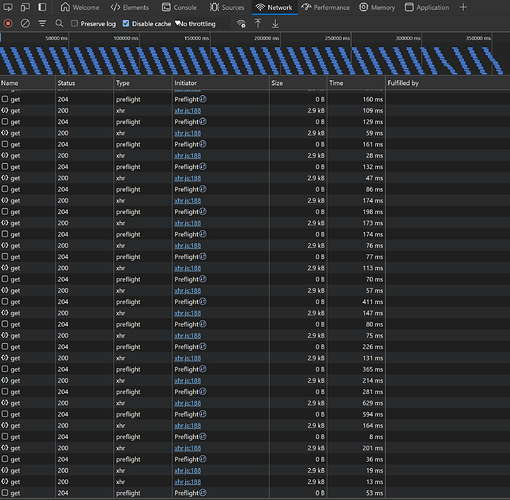This screenshot has height=500, width=510.
Task: Enable the Preserve log checkbox
Action: point(74,23)
